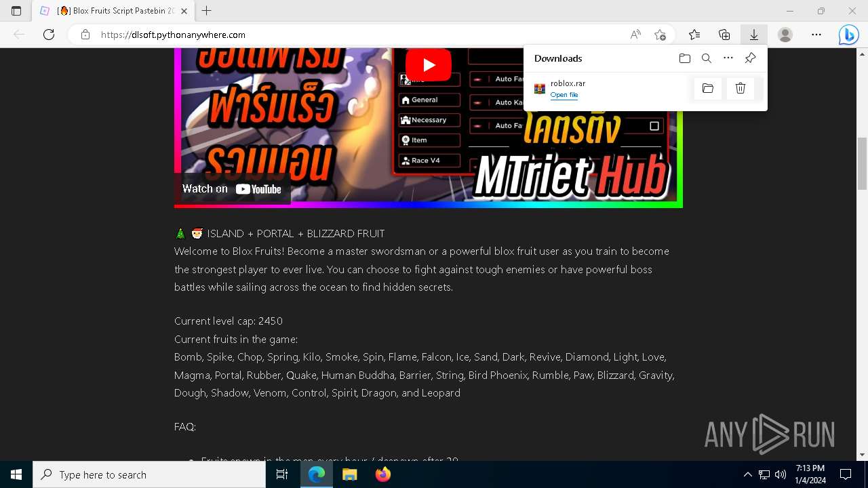Open volume control tray icon

pos(781,474)
